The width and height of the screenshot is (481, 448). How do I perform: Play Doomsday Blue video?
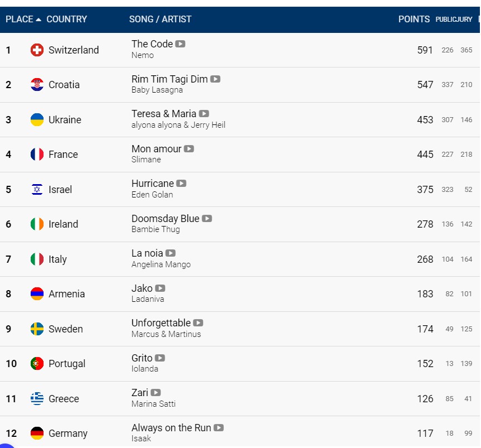pos(207,218)
